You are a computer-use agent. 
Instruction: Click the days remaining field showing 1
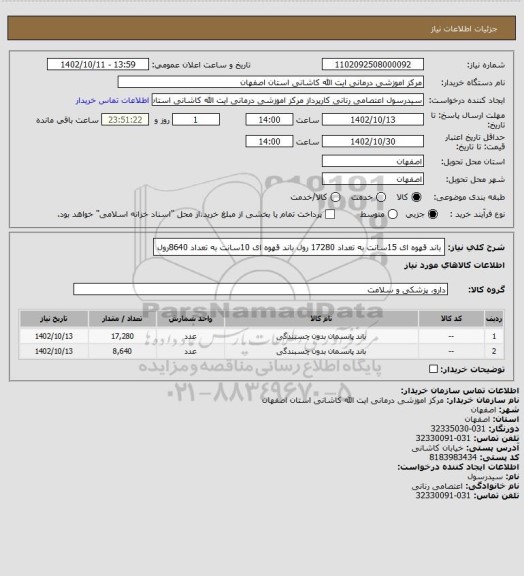[196, 120]
